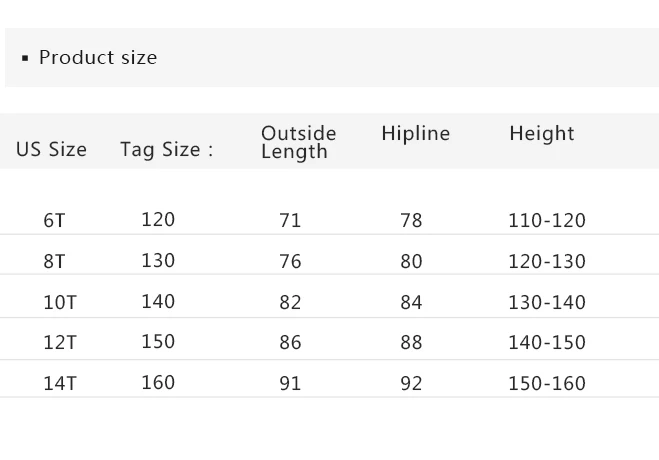This screenshot has height=460, width=659.
Task: Select the Tag Size column header
Action: pos(166,150)
